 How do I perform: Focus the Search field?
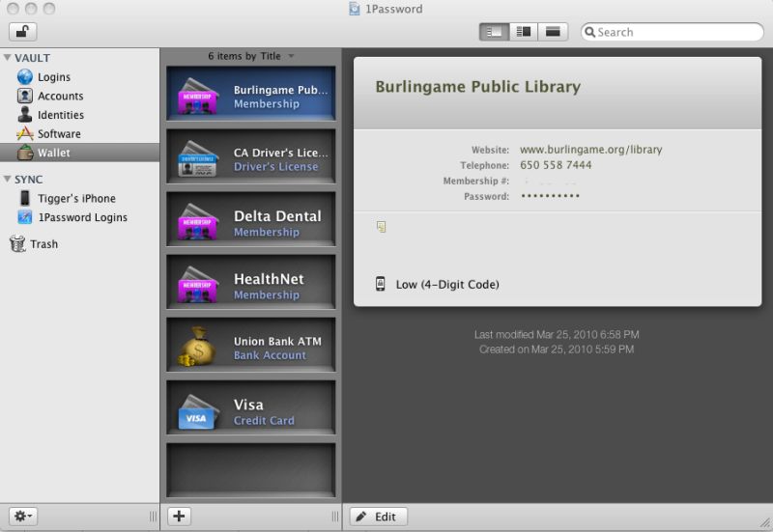[x=672, y=32]
